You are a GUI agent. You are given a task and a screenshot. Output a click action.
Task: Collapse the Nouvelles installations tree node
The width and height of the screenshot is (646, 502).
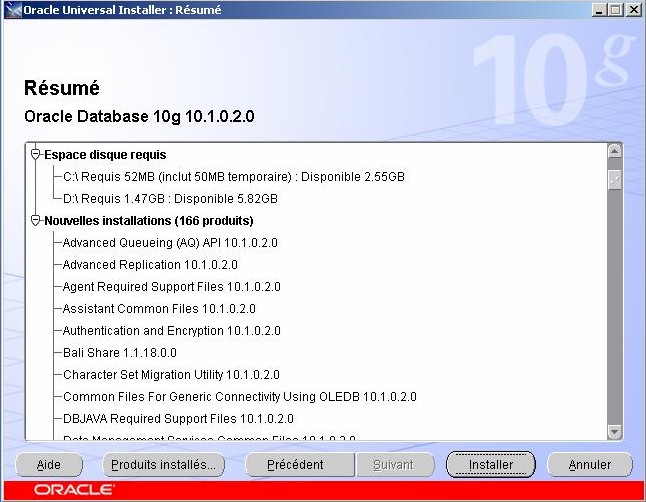[37, 220]
